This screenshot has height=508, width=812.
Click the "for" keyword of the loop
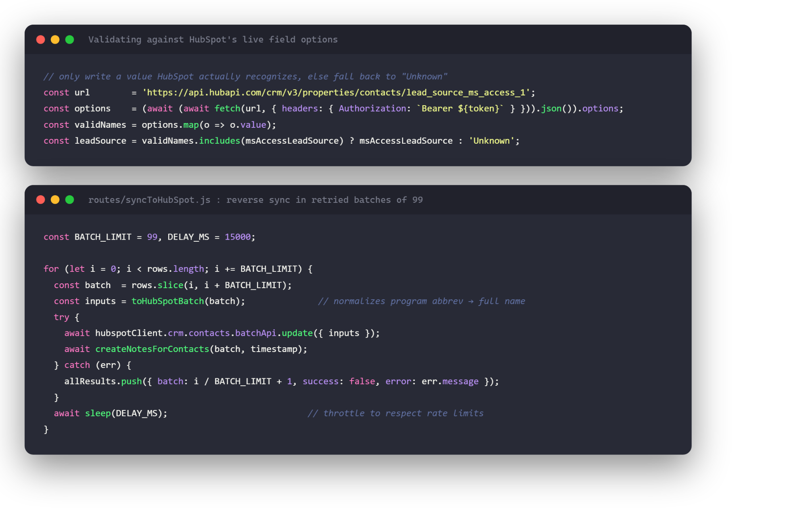pyautogui.click(x=51, y=269)
